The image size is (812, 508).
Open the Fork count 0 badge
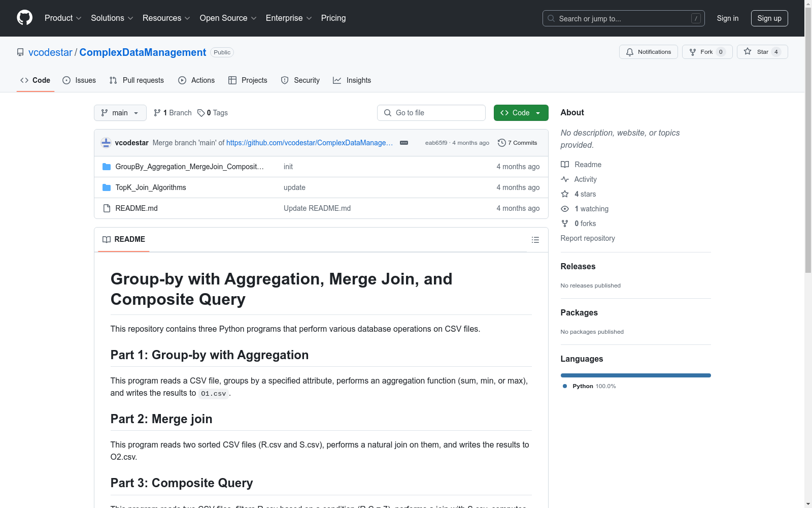click(721, 52)
